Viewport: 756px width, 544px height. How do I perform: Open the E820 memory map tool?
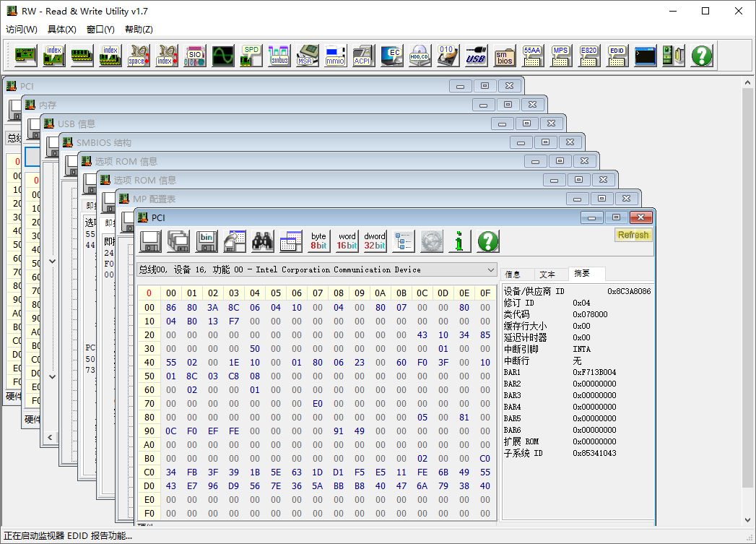coord(589,56)
